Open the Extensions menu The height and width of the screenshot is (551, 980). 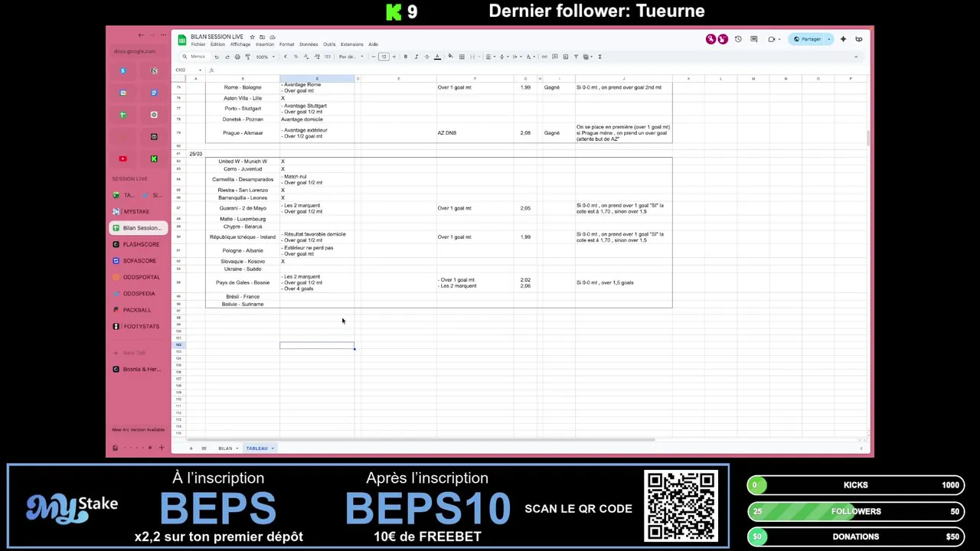tap(351, 44)
